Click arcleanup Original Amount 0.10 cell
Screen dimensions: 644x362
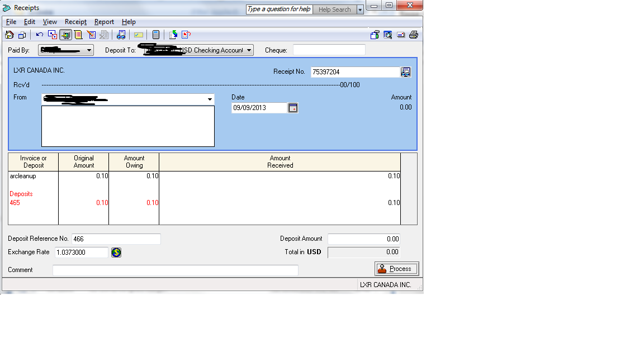(x=102, y=176)
